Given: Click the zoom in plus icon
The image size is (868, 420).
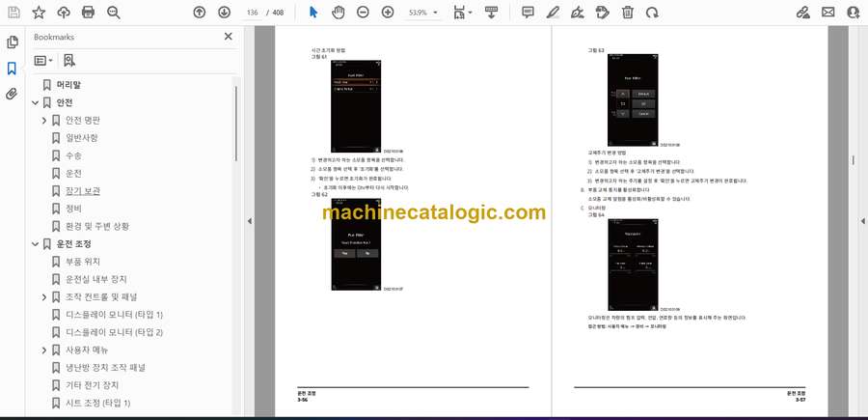Looking at the screenshot, I should click(x=388, y=13).
